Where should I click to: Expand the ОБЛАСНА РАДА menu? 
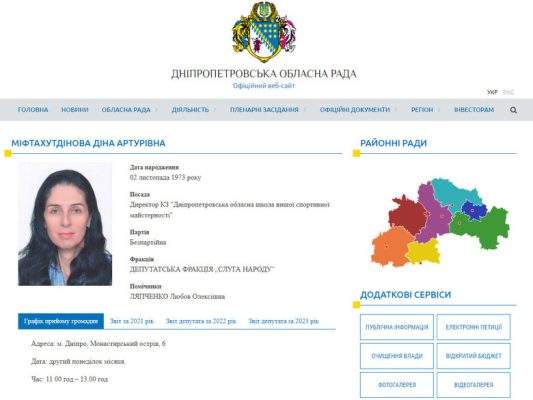coord(126,110)
